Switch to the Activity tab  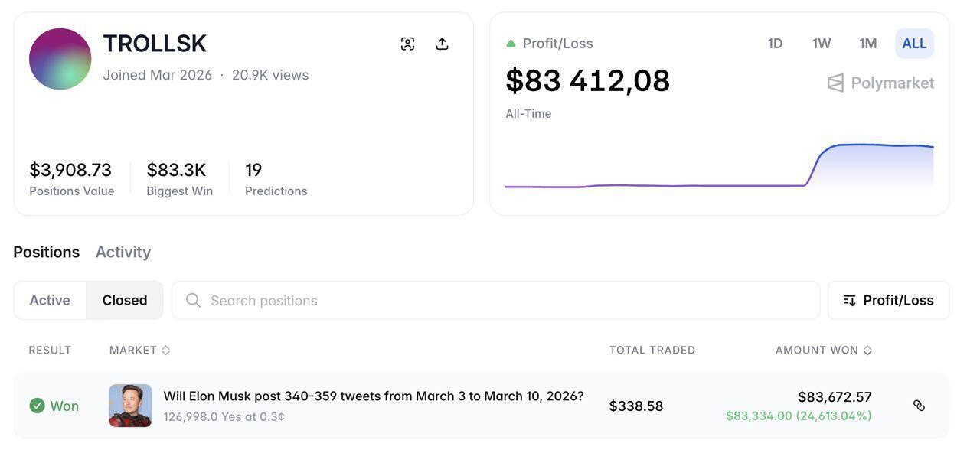click(x=122, y=252)
